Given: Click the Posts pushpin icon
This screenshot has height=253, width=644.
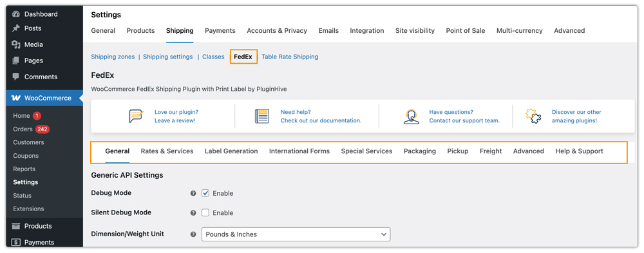Looking at the screenshot, I should [x=16, y=28].
